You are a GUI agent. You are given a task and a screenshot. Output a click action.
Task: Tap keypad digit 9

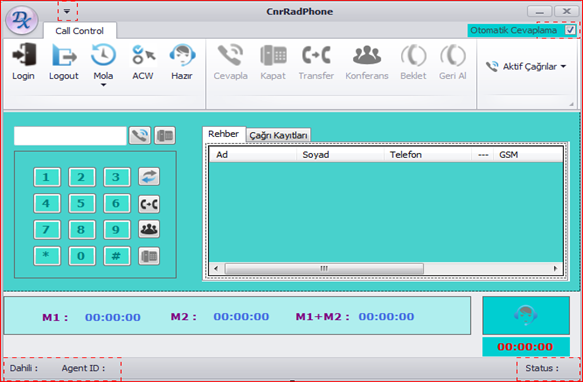117,229
